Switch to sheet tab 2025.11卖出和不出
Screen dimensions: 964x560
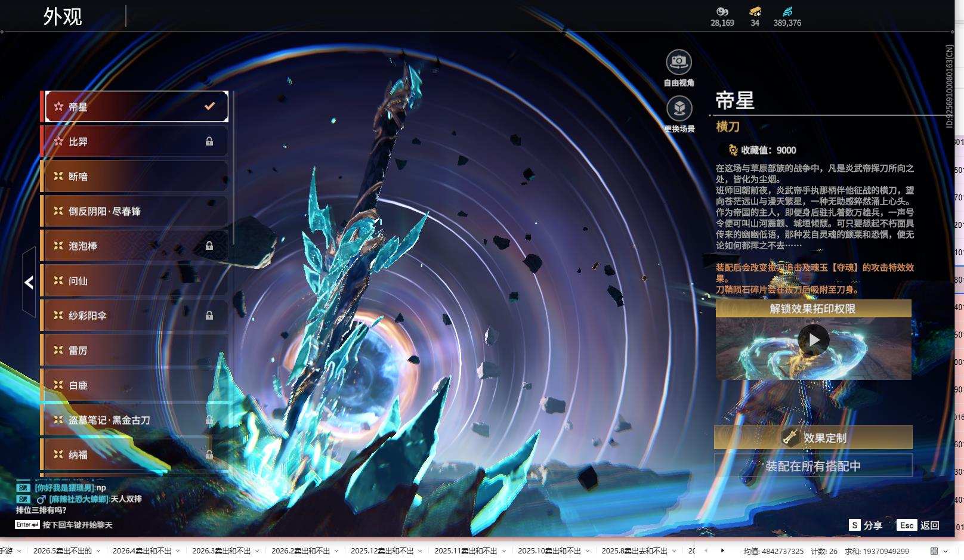(x=466, y=551)
